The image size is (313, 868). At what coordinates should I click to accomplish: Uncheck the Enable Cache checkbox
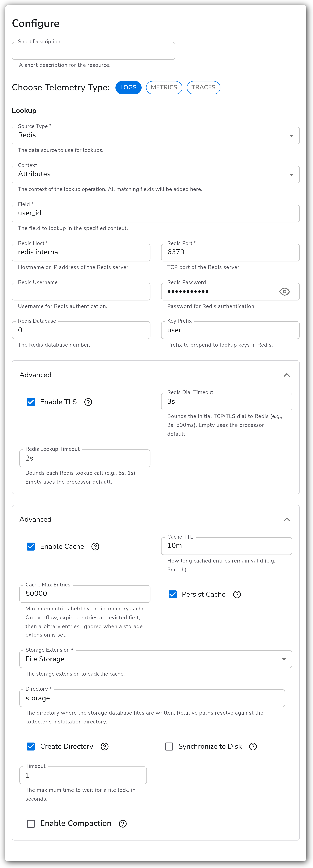[x=31, y=547]
